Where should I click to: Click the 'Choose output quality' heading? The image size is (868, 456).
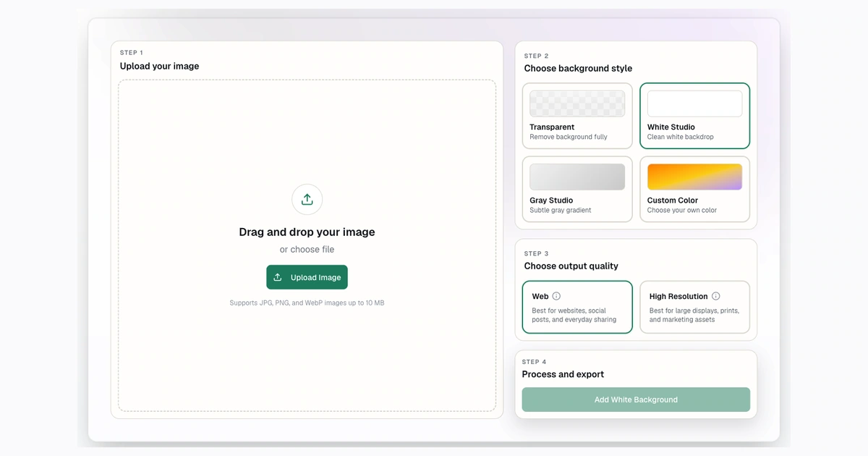pyautogui.click(x=571, y=266)
